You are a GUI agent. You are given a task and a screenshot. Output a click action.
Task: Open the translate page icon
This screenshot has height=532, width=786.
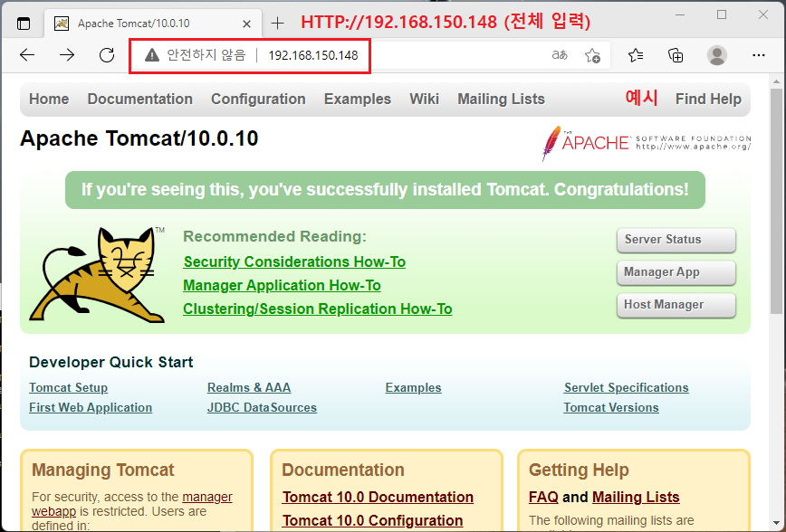[x=560, y=55]
